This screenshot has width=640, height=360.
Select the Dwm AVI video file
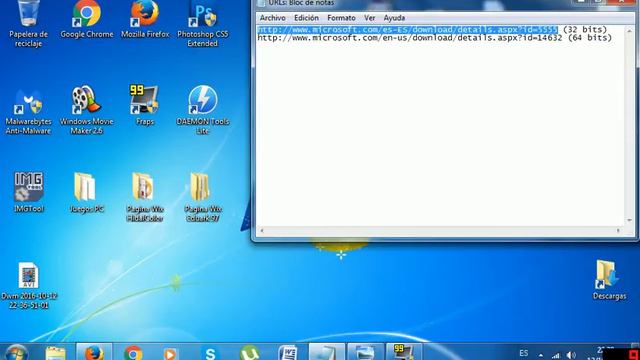tap(29, 285)
